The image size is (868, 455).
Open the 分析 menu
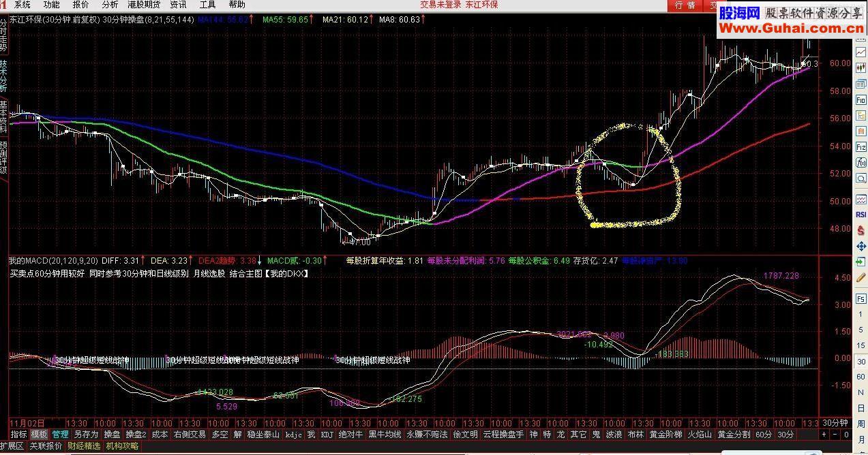pyautogui.click(x=110, y=5)
